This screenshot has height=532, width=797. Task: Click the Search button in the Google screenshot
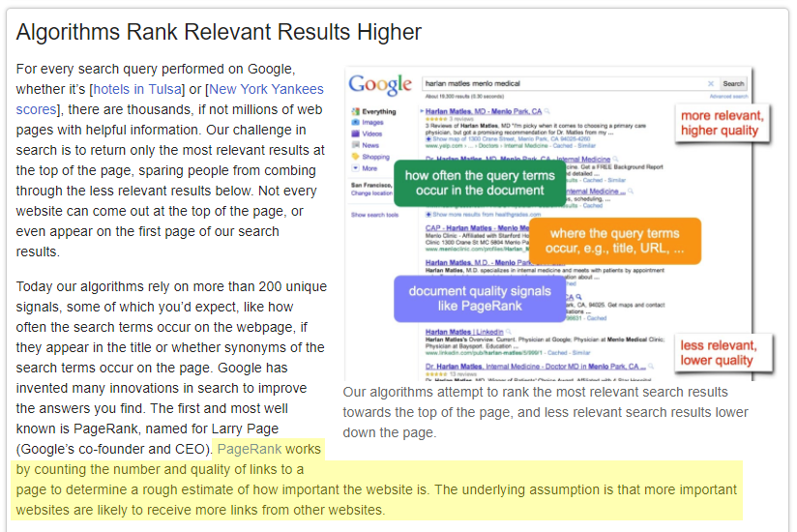click(x=733, y=84)
